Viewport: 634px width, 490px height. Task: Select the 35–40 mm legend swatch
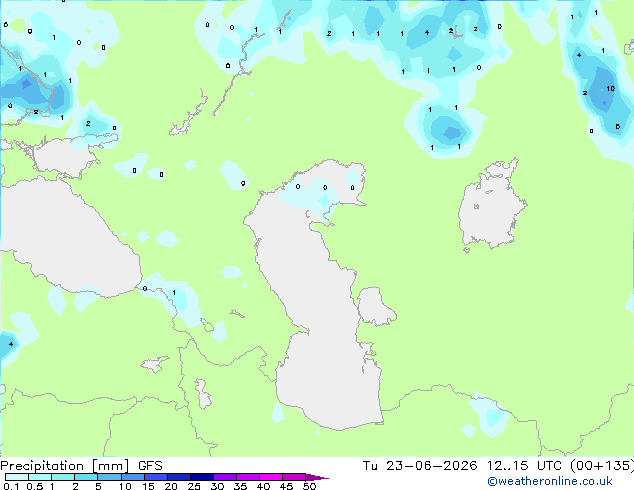(247, 477)
